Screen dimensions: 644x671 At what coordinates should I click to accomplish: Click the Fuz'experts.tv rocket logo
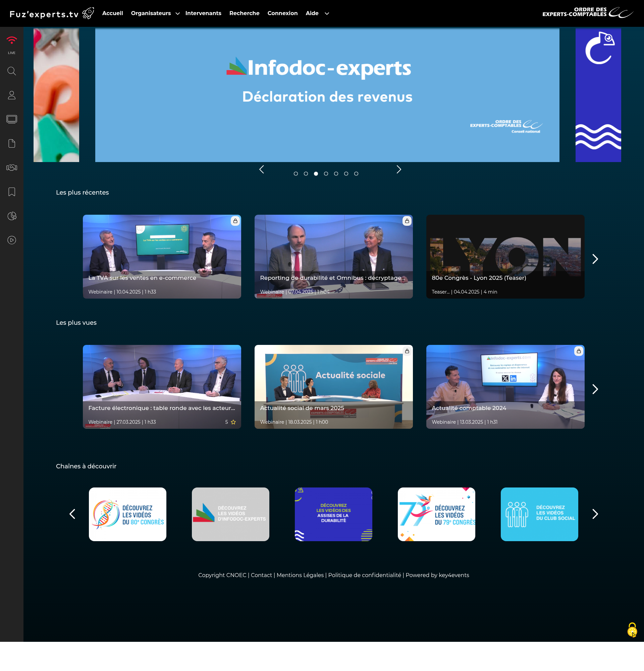pyautogui.click(x=52, y=13)
